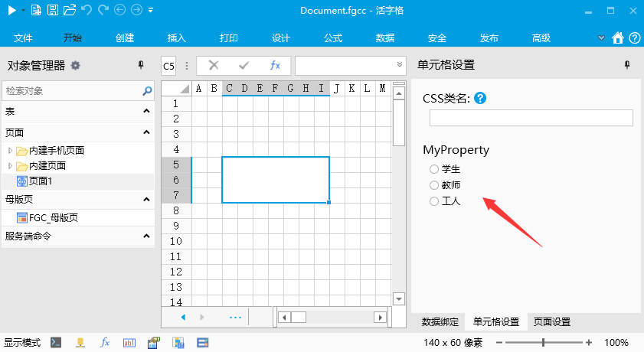Select the 教师 radio button
The image size is (644, 352).
coord(434,185)
